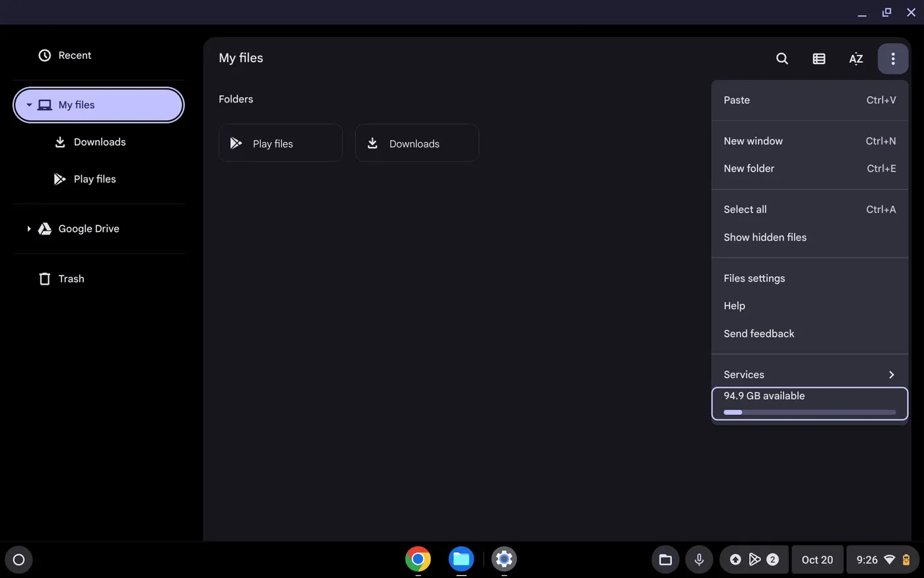924x578 pixels.
Task: Open the quick settings at 9:26
Action: tap(883, 560)
